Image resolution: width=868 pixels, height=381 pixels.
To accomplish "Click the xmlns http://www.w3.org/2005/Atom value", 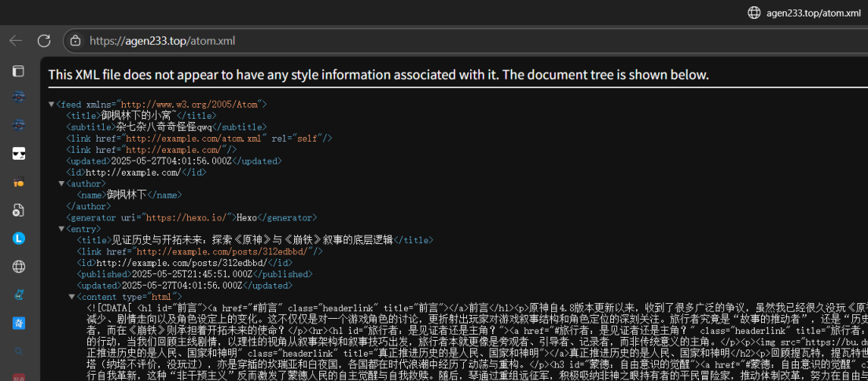I will tap(191, 104).
